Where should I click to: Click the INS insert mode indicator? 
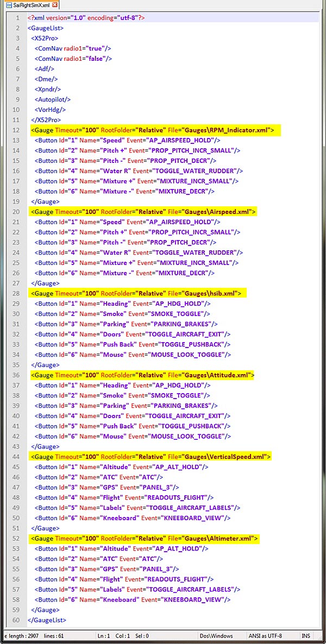click(x=308, y=636)
